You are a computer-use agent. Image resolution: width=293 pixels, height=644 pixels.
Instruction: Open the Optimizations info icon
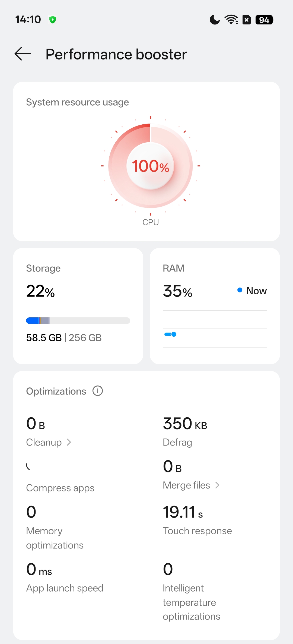pos(98,391)
